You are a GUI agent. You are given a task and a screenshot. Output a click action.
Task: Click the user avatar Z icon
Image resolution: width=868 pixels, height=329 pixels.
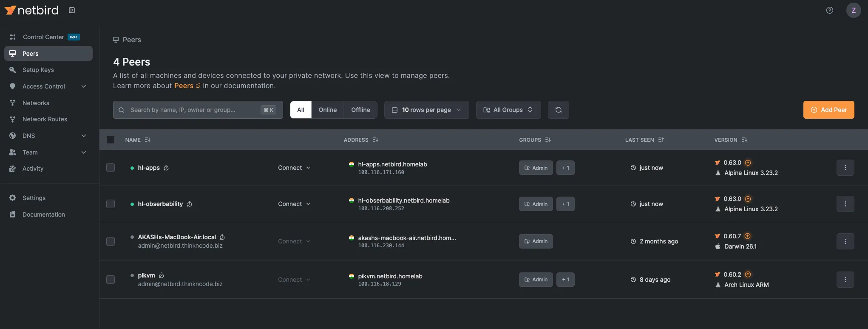[x=853, y=10]
